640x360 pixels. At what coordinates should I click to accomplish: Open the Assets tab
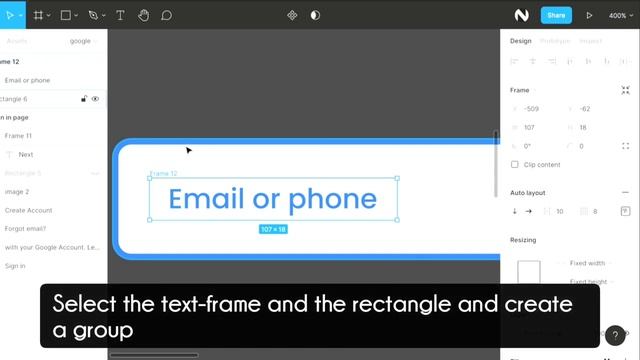pos(17,41)
